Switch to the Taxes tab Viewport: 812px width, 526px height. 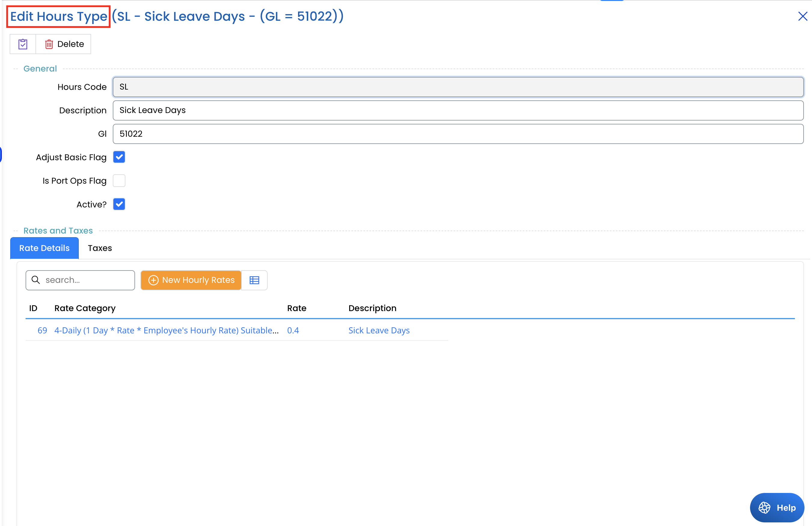[x=100, y=248]
